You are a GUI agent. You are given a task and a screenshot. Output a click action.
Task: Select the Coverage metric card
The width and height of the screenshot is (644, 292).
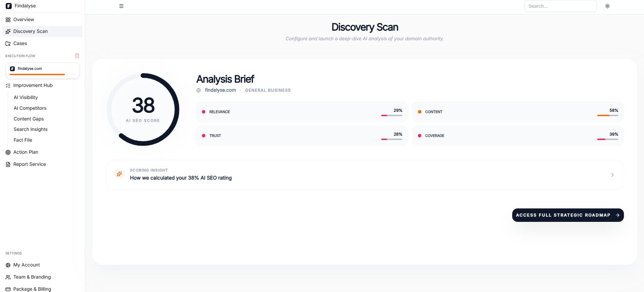tap(518, 136)
